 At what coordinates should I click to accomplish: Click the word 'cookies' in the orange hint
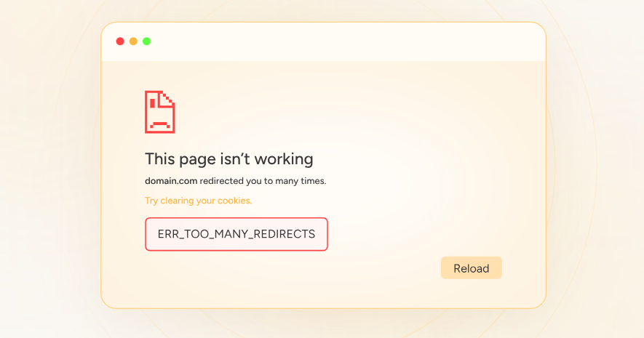pyautogui.click(x=236, y=201)
